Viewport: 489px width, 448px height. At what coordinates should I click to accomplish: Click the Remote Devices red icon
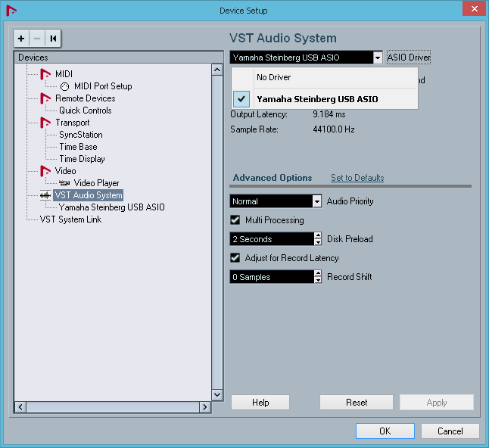click(x=45, y=98)
